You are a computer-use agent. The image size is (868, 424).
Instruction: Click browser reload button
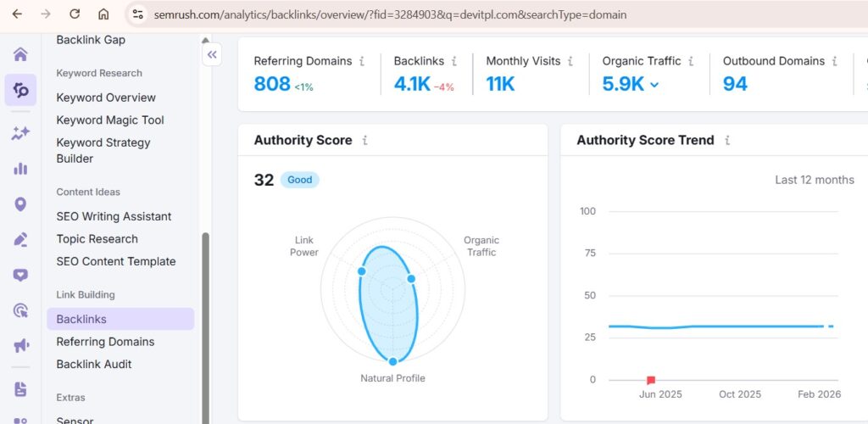[x=75, y=14]
